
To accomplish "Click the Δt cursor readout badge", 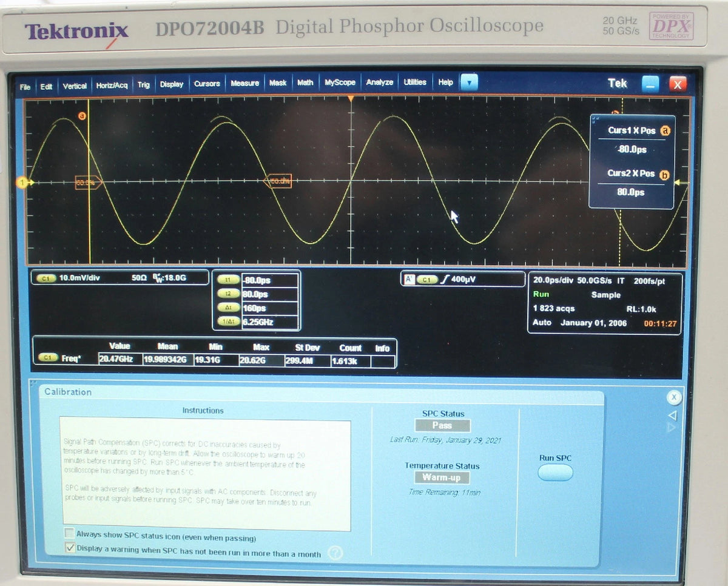I will [228, 308].
